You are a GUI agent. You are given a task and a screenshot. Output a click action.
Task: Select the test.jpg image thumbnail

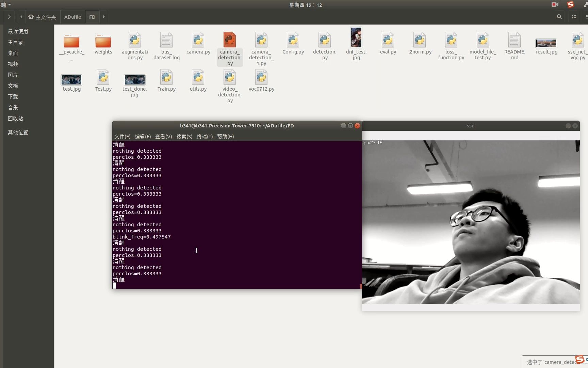point(71,80)
